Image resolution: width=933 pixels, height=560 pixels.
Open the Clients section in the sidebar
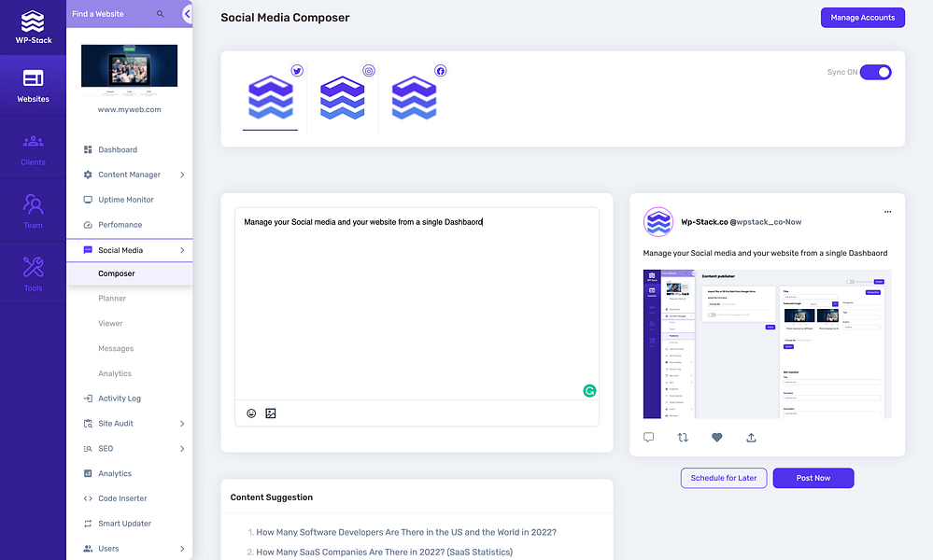pos(33,147)
